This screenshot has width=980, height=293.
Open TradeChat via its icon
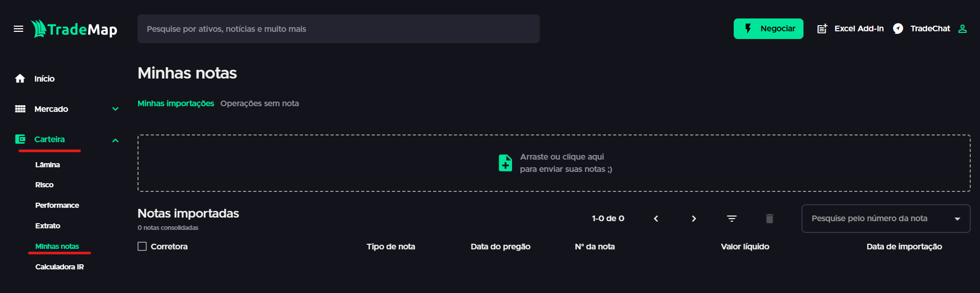(x=898, y=29)
